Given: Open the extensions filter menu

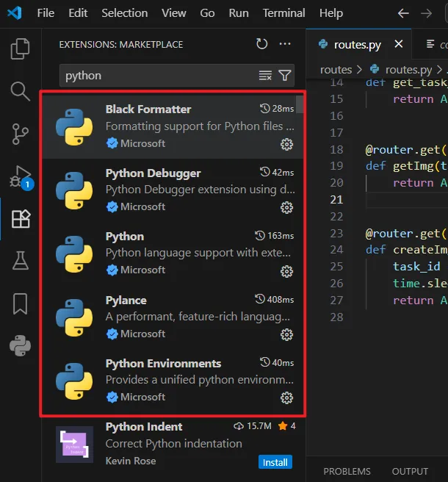Looking at the screenshot, I should pyautogui.click(x=284, y=75).
